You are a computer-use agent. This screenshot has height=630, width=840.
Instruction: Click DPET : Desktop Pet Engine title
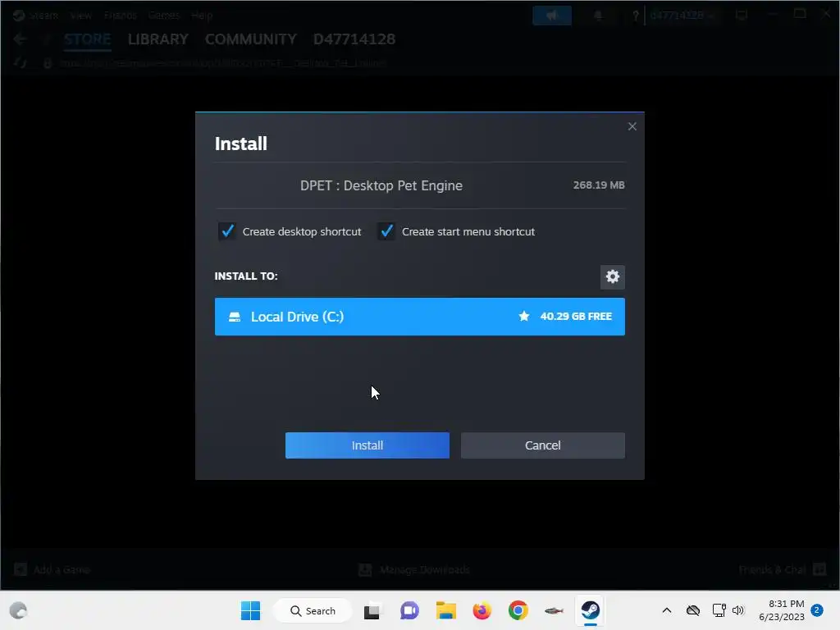pyautogui.click(x=381, y=185)
